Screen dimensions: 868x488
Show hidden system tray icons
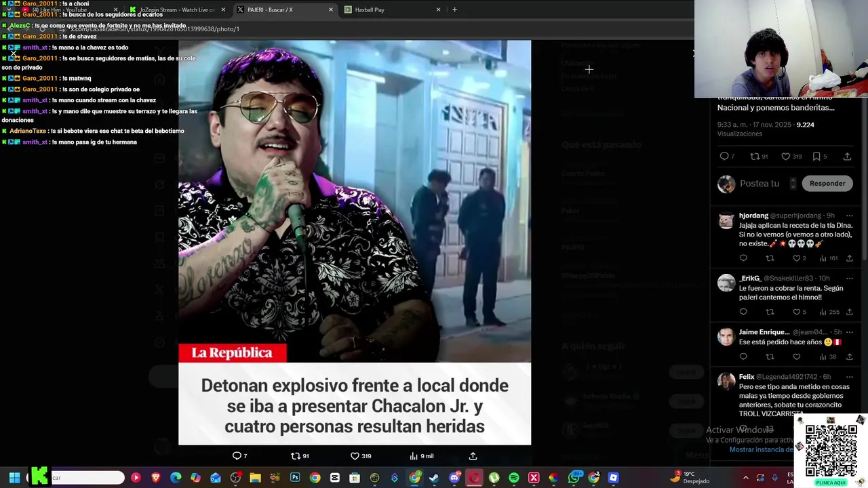pos(746,478)
